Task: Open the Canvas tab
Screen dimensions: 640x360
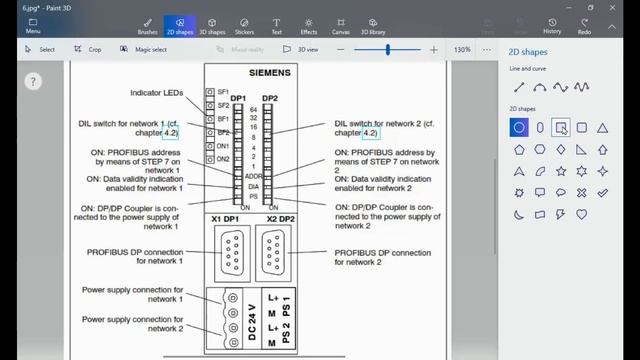Action: click(x=341, y=27)
